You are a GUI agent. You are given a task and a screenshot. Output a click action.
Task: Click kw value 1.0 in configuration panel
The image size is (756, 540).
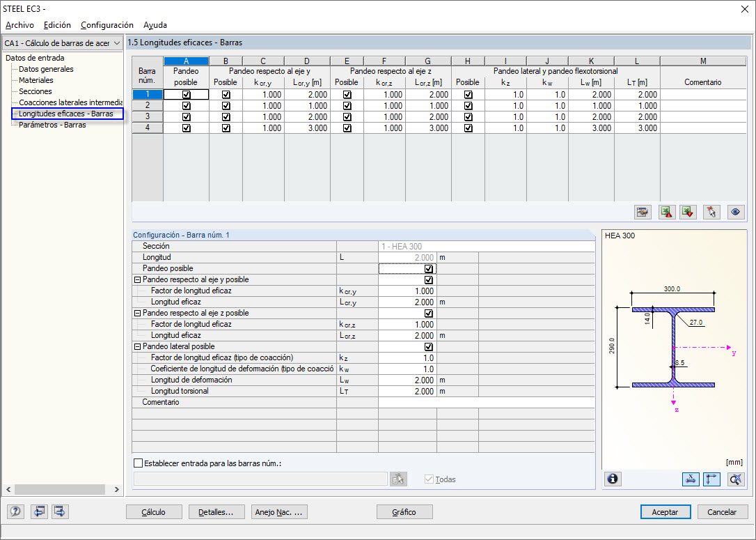tap(407, 369)
